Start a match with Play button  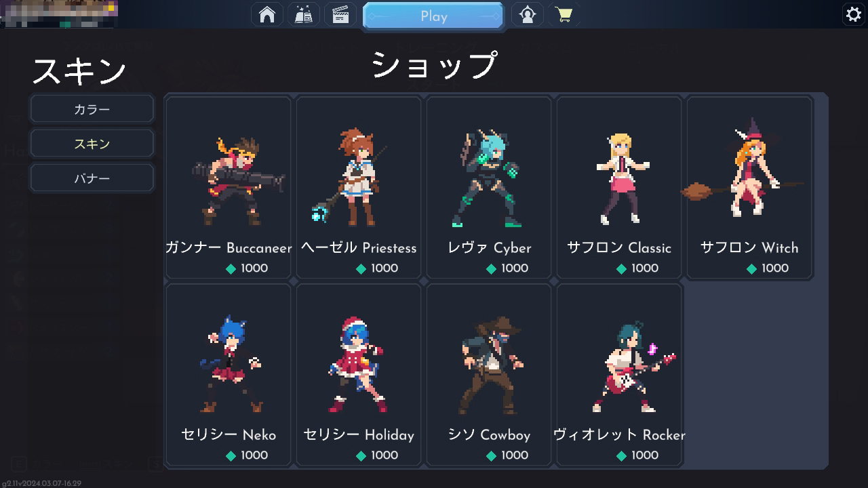click(433, 16)
